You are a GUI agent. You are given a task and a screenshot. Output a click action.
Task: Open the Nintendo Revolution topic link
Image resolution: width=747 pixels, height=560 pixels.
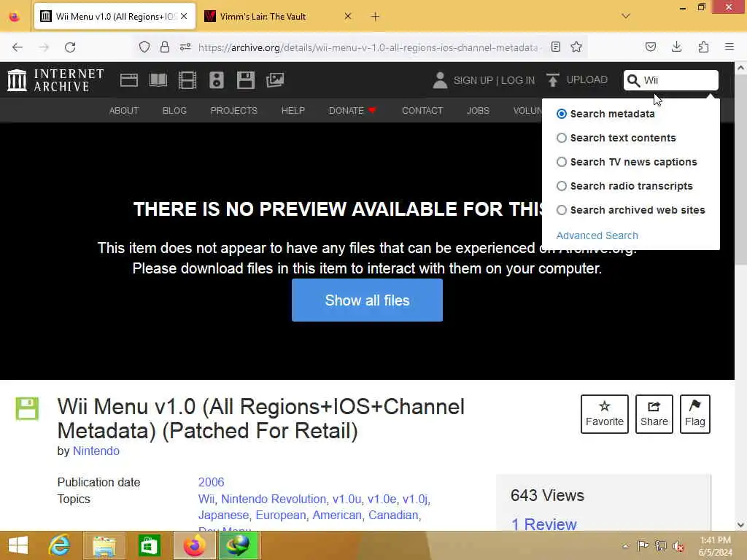(274, 499)
